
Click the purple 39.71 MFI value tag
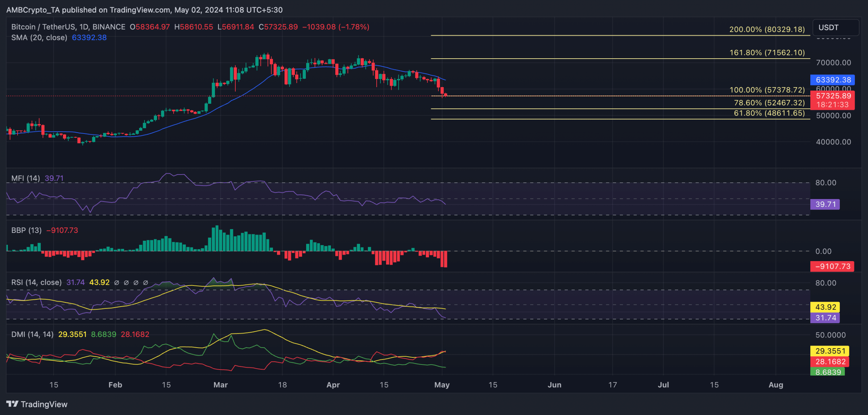point(825,204)
